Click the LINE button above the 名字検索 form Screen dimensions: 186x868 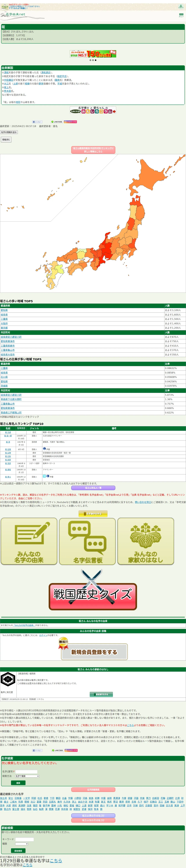click(x=57, y=750)
